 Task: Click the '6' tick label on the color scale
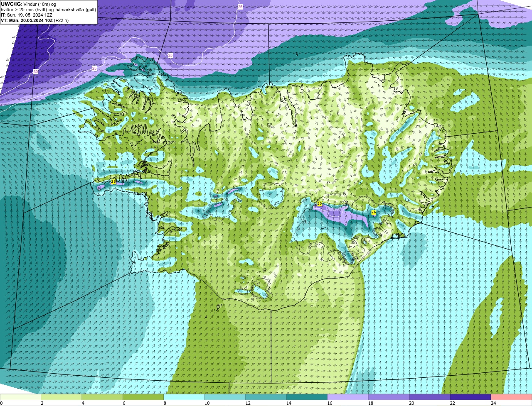123,403
